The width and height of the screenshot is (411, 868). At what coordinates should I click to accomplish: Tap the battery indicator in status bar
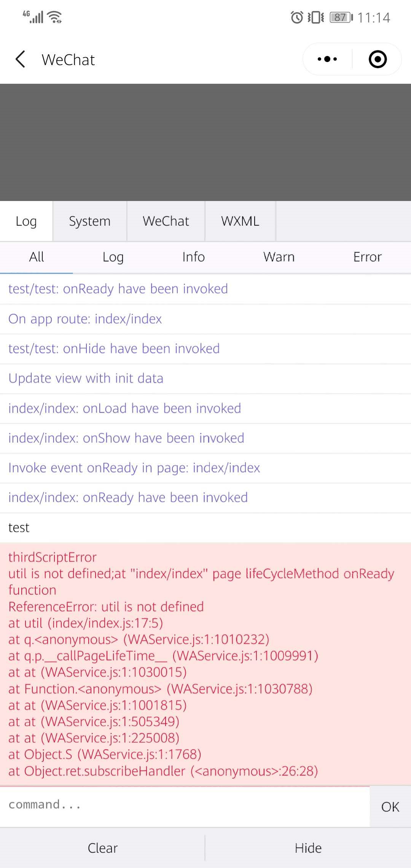pyautogui.click(x=341, y=18)
